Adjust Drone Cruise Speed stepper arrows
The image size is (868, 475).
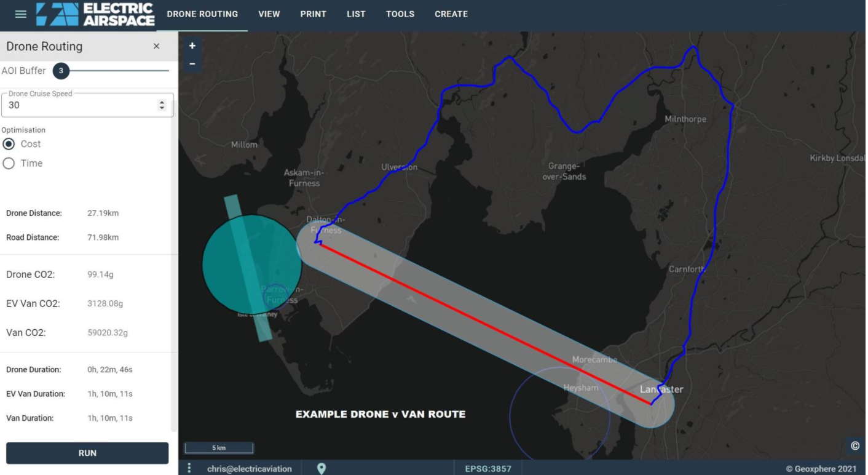[162, 105]
